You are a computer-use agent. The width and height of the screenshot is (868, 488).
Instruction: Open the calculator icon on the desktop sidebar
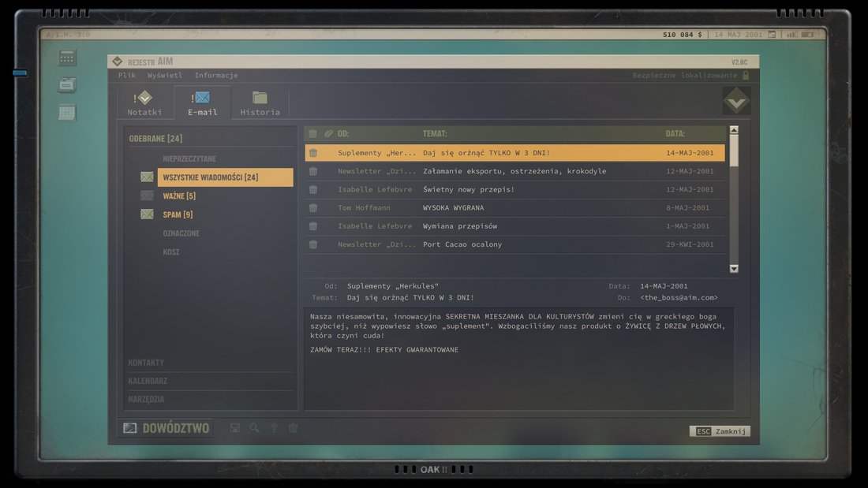pyautogui.click(x=68, y=58)
